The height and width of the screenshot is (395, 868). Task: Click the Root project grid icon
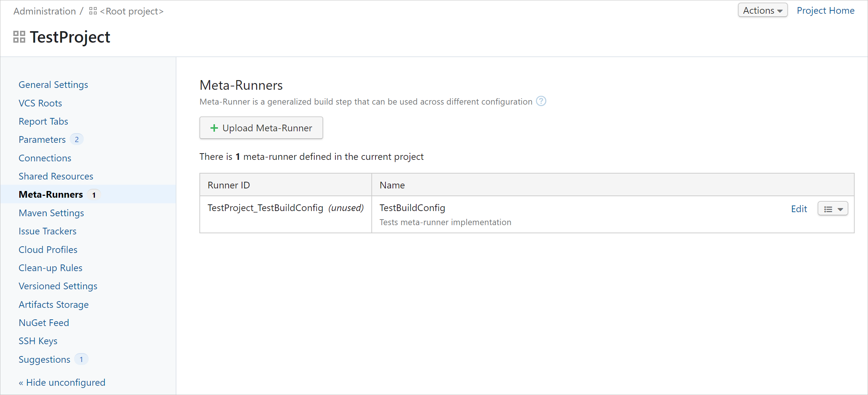(x=93, y=11)
